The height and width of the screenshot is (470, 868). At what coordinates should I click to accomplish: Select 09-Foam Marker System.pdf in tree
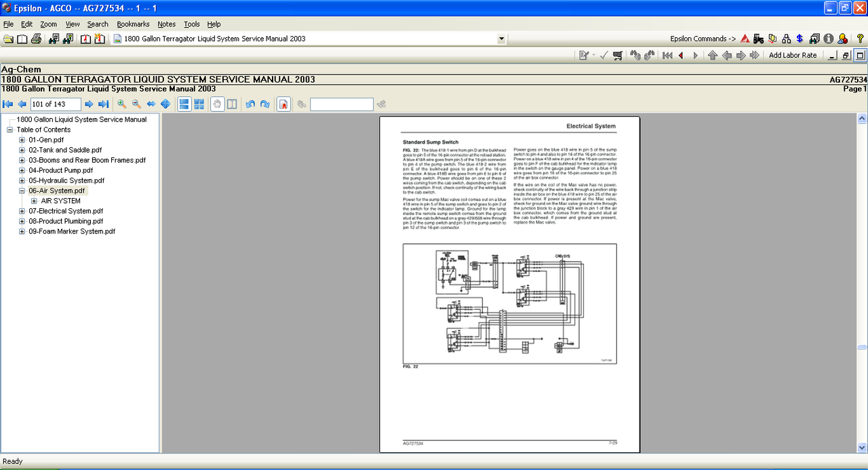72,231
